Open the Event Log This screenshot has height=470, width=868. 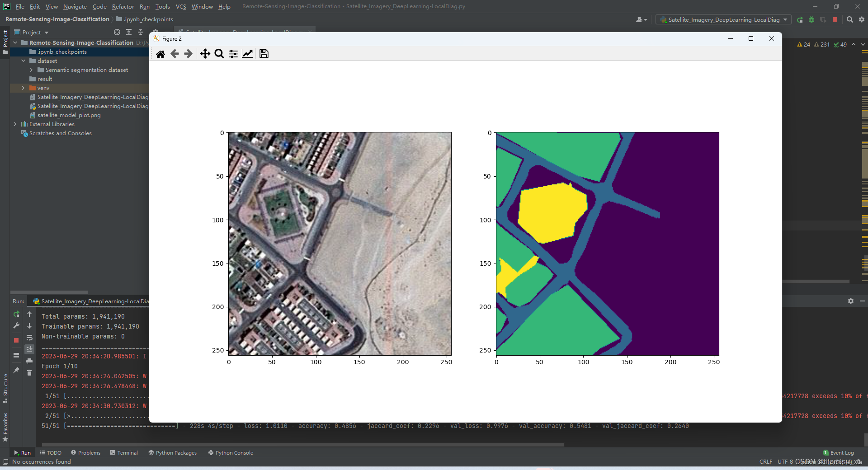point(838,452)
